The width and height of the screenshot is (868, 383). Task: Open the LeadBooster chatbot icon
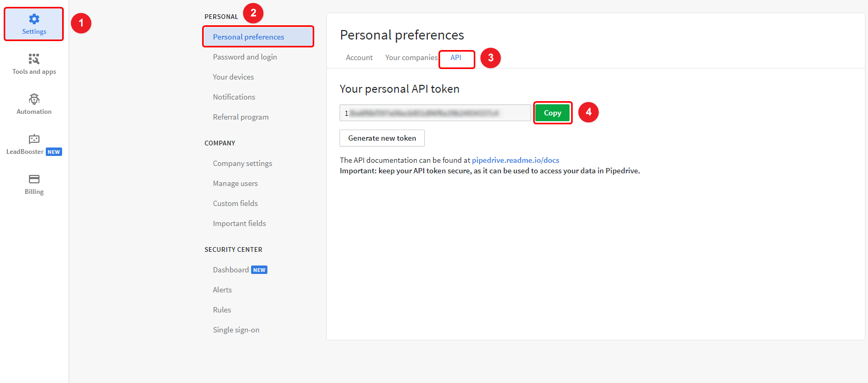click(34, 139)
